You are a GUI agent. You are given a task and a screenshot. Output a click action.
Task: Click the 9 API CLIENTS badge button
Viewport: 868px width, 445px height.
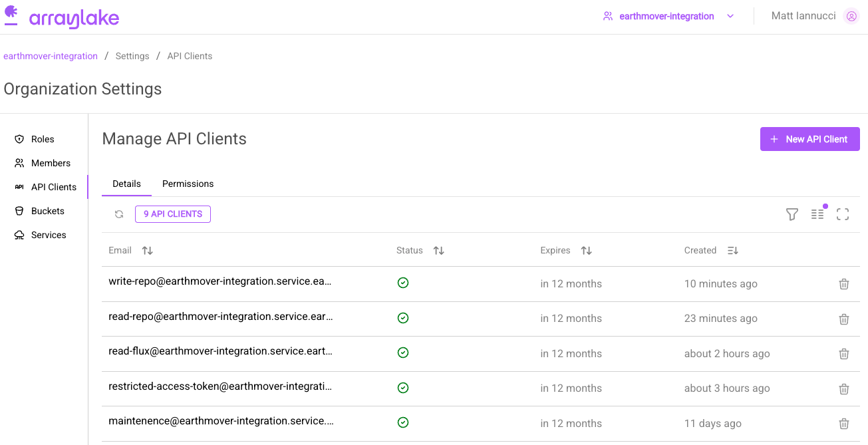pos(173,214)
